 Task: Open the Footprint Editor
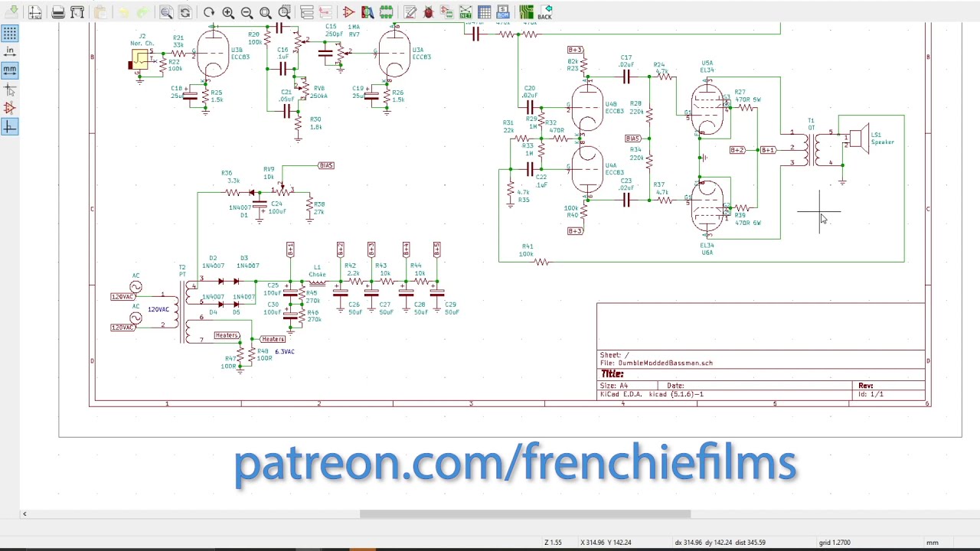point(387,12)
